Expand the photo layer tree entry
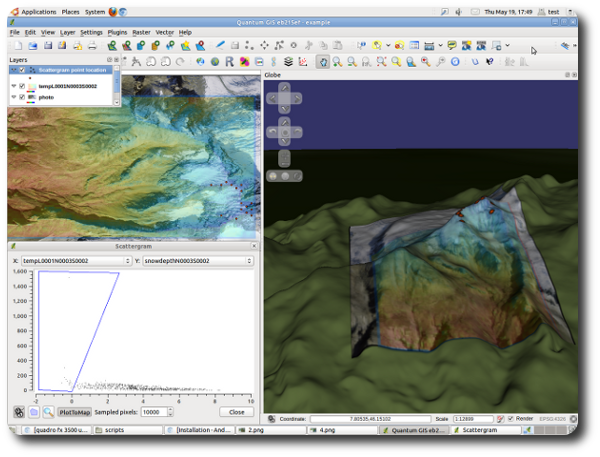 click(x=13, y=98)
